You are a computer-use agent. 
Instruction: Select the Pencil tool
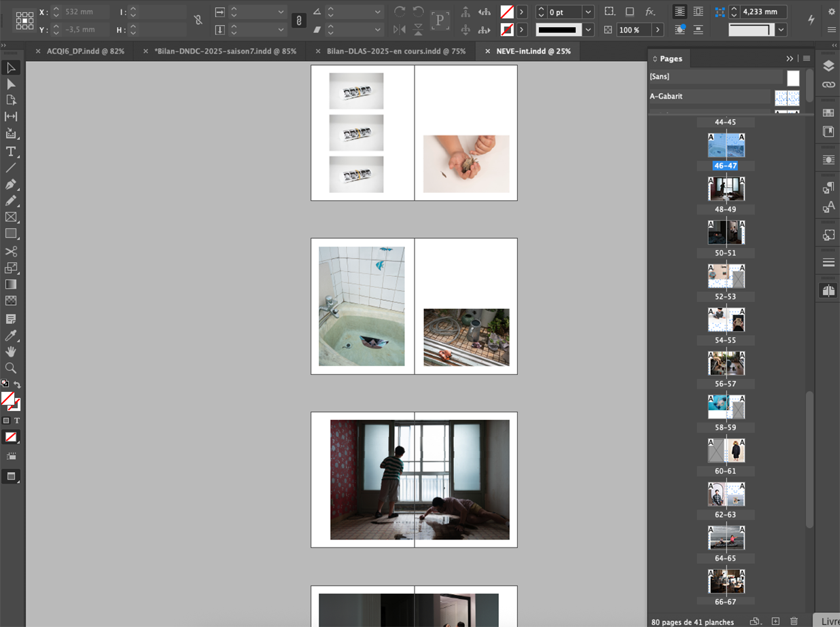click(11, 200)
